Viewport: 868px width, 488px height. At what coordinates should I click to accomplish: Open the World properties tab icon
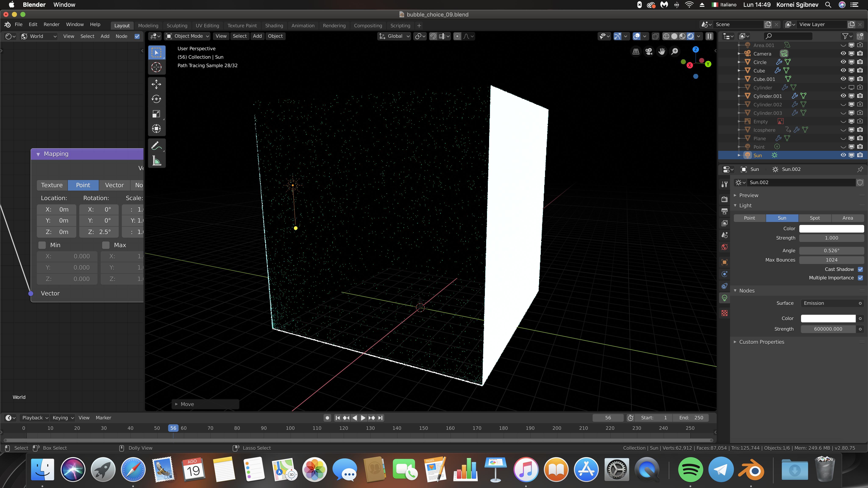pos(725,247)
